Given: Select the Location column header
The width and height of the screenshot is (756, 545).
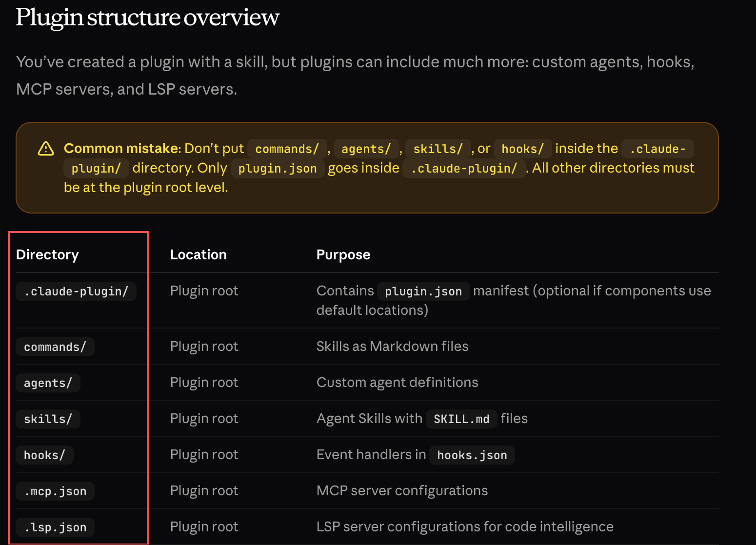Looking at the screenshot, I should coord(198,254).
